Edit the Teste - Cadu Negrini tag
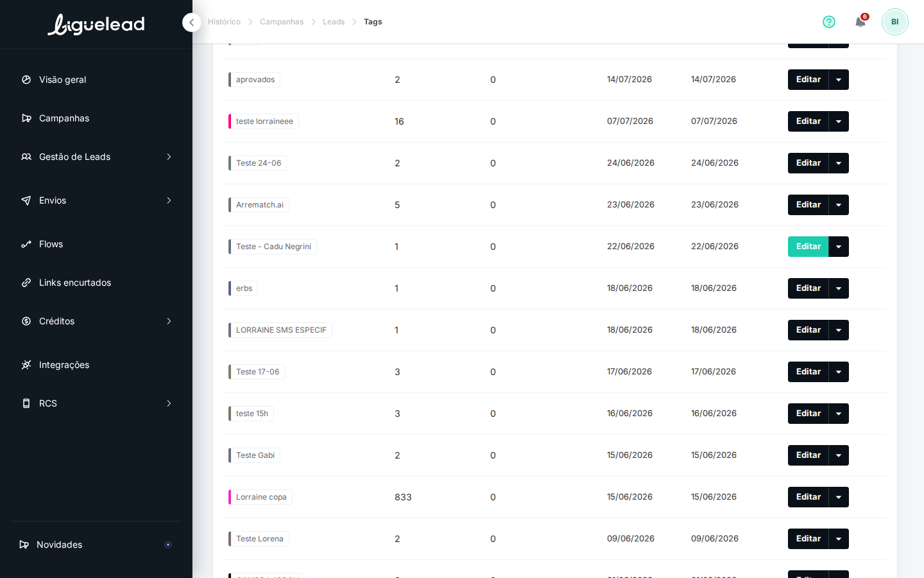Image resolution: width=924 pixels, height=578 pixels. 809,247
